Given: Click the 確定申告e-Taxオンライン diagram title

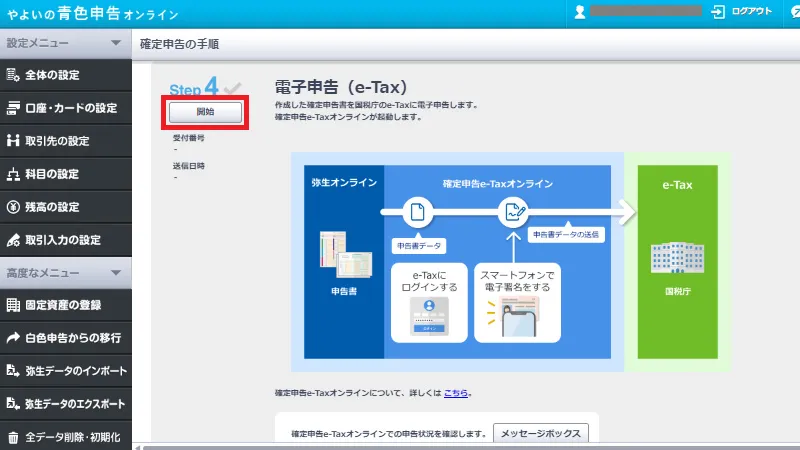Looking at the screenshot, I should click(x=497, y=184).
